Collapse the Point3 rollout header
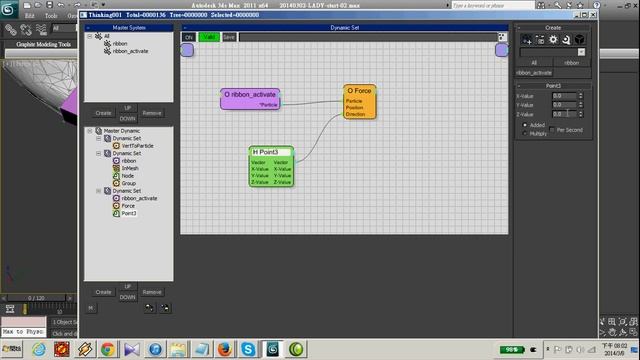Viewport: 640px width, 360px height. click(x=553, y=86)
